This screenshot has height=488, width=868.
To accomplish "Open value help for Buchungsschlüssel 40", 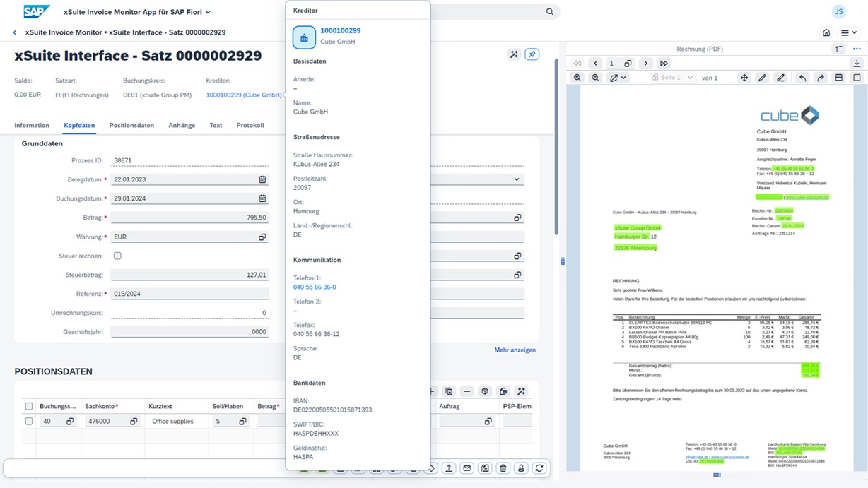I will (70, 422).
